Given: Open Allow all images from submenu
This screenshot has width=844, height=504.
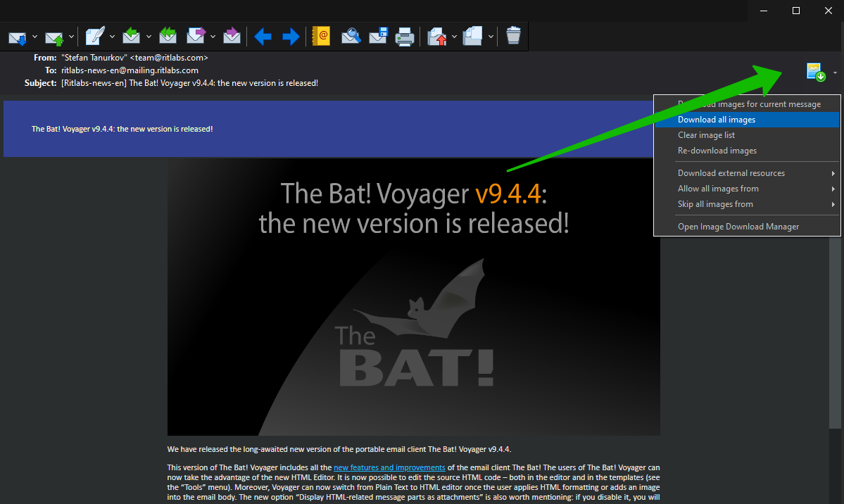Looking at the screenshot, I should coord(747,189).
